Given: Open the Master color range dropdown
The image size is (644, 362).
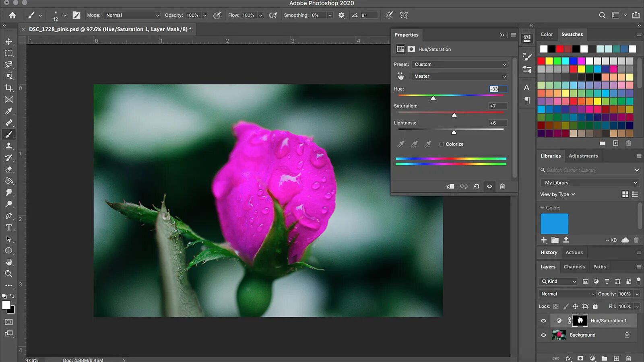Looking at the screenshot, I should tap(459, 76).
